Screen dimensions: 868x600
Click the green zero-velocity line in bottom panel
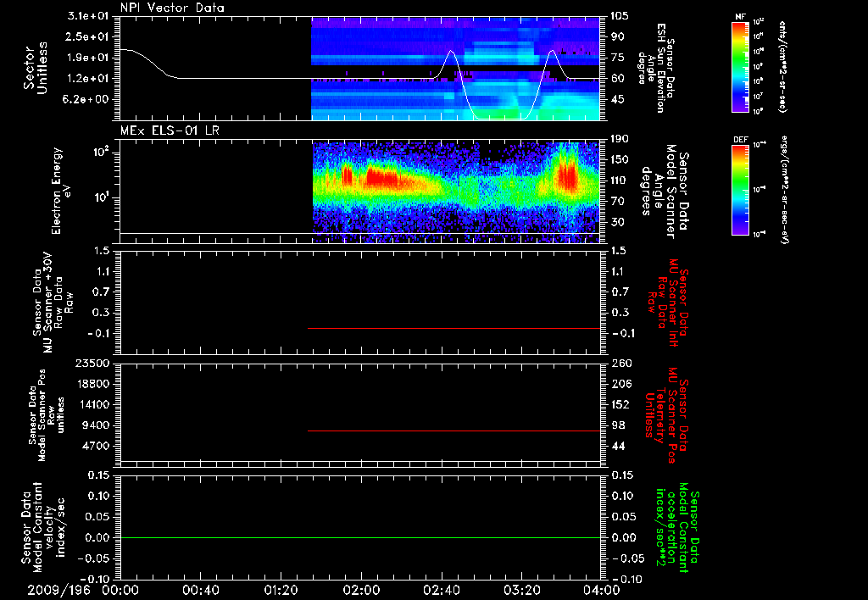360,537
